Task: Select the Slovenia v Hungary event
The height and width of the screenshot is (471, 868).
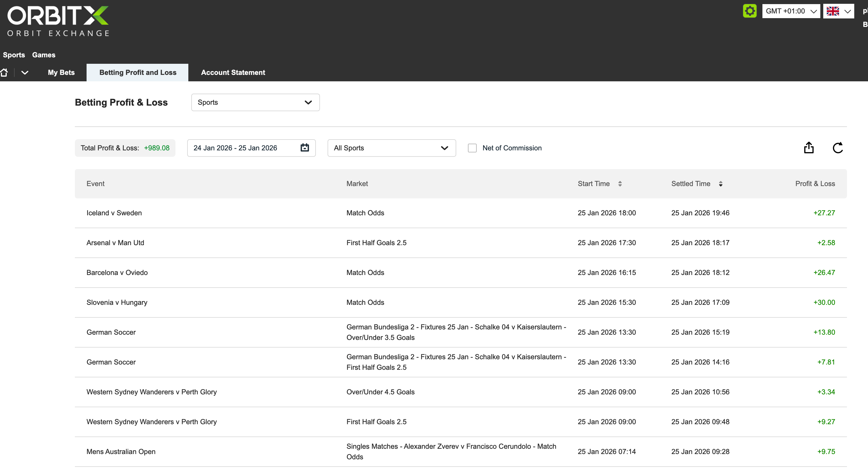Action: 117,302
